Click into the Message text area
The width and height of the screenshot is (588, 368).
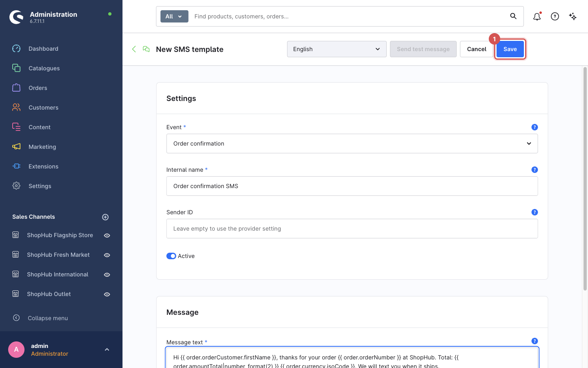click(352, 358)
